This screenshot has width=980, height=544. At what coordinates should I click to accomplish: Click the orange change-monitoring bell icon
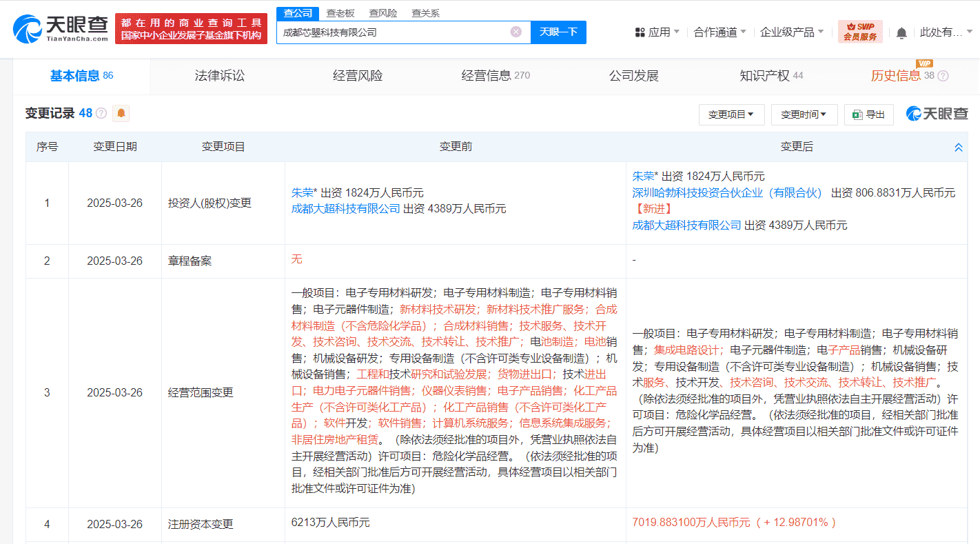point(121,113)
